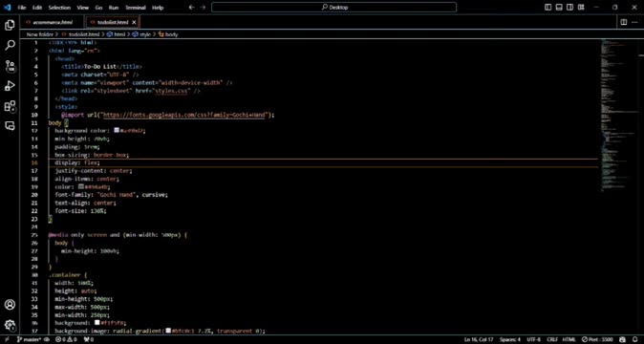Open the remote window indicator in status bar
The width and height of the screenshot is (644, 344).
[6, 339]
